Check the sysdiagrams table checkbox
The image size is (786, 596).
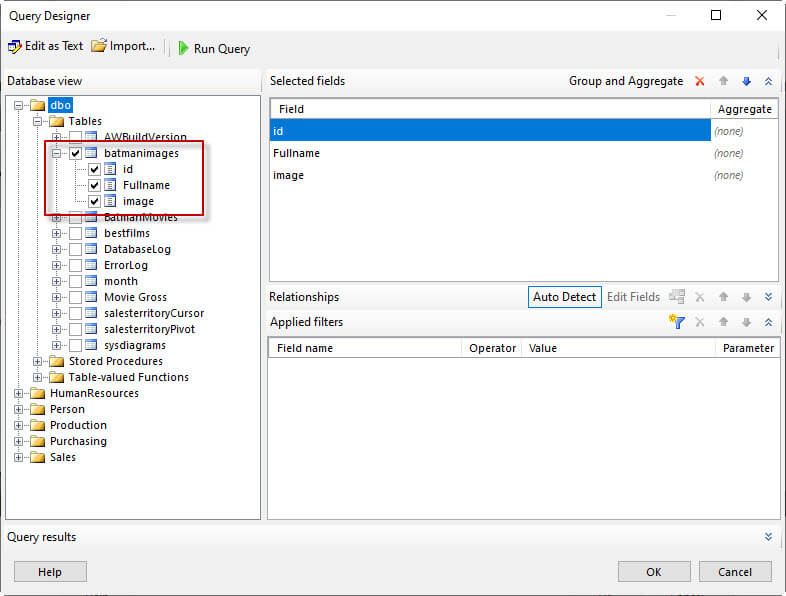coord(75,345)
